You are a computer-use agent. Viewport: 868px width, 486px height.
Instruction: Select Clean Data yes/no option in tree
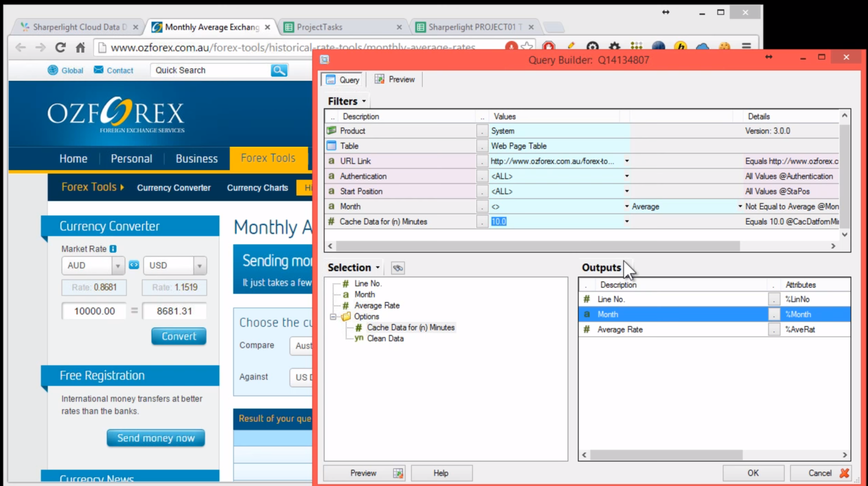[385, 339]
